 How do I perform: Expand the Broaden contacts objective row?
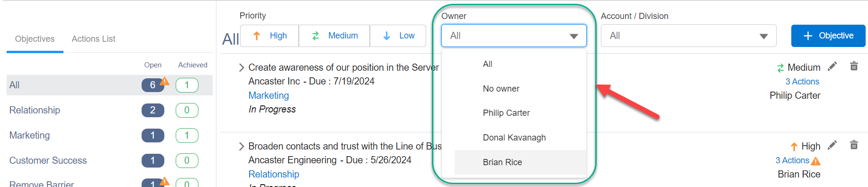tap(242, 146)
